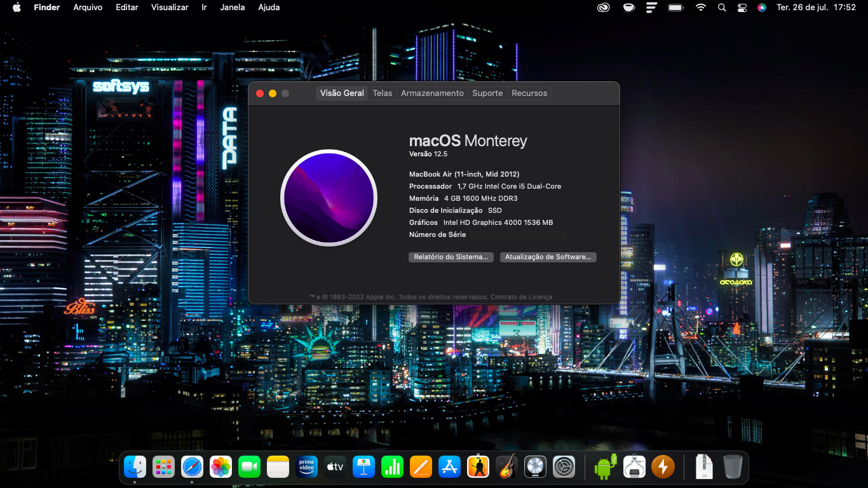Open Keynote in the dock
The image size is (868, 488).
click(364, 467)
